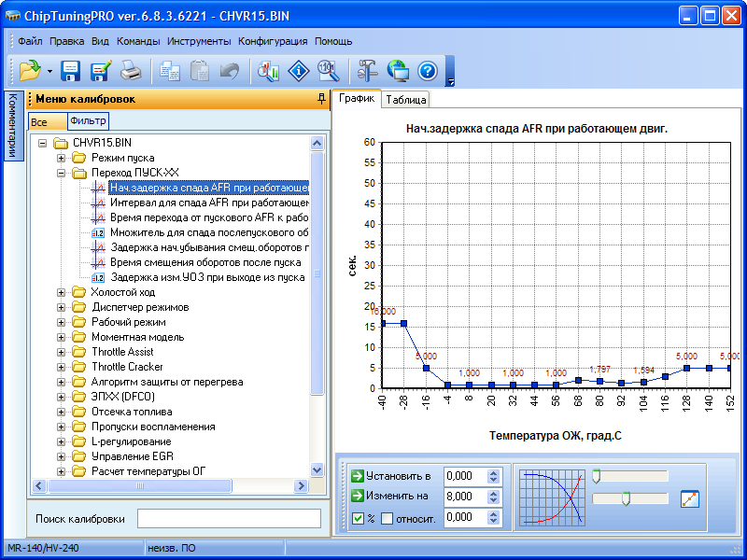Click the Open file folder icon
Viewport: 747px width, 560px height.
point(30,71)
